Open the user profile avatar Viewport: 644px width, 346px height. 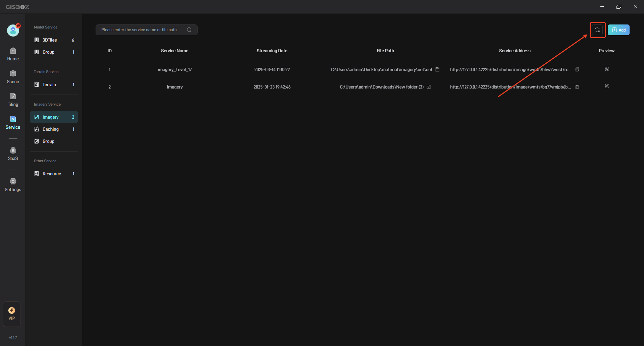click(13, 30)
